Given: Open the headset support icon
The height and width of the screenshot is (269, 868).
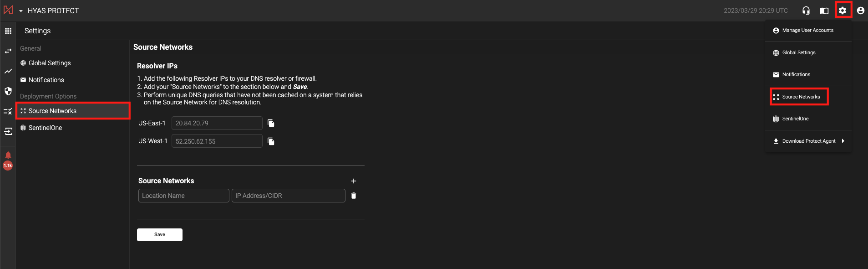Looking at the screenshot, I should (x=806, y=10).
